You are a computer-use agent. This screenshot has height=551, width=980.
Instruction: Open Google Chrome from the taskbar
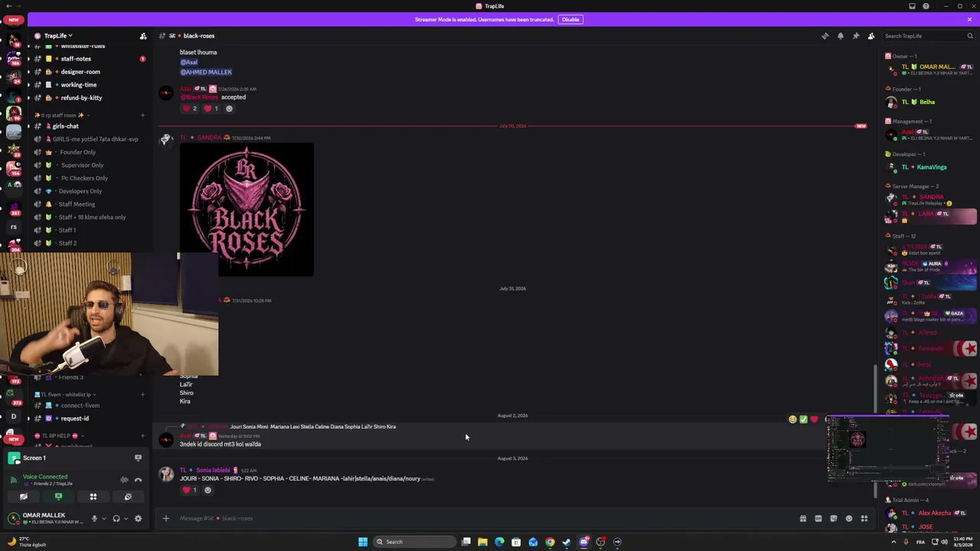550,542
